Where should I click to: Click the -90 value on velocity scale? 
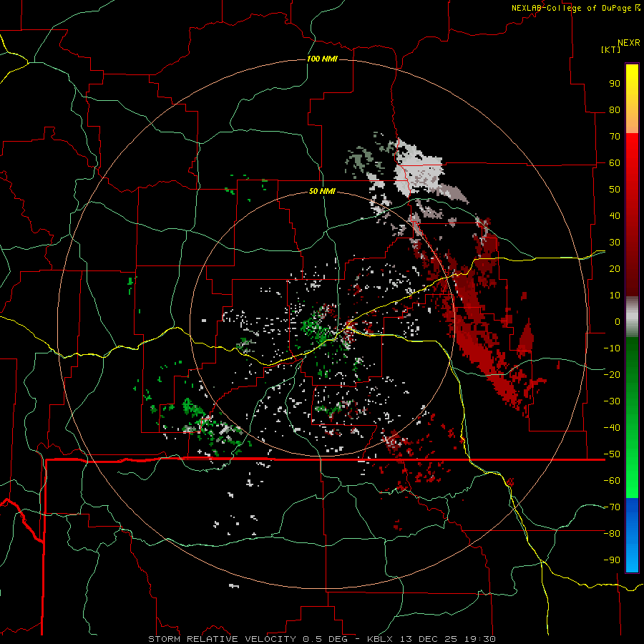pyautogui.click(x=612, y=560)
